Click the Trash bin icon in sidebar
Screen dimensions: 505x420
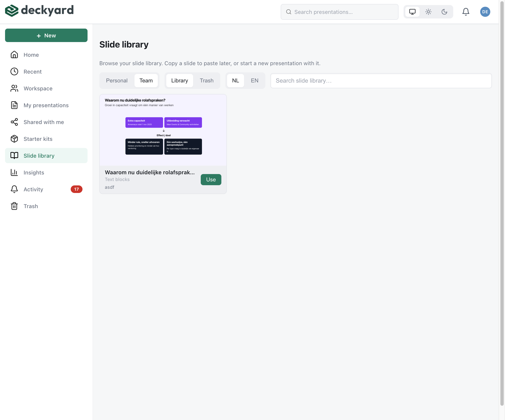[x=15, y=206]
